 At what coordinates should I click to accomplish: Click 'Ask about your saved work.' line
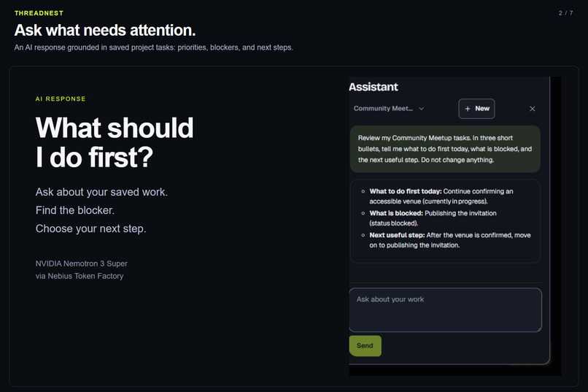[101, 192]
